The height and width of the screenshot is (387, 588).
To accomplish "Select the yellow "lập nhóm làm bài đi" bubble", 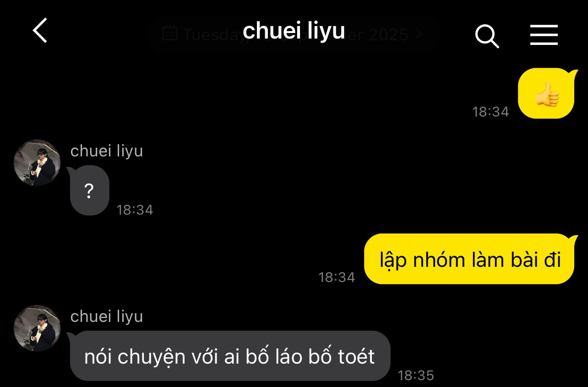I will tap(470, 259).
